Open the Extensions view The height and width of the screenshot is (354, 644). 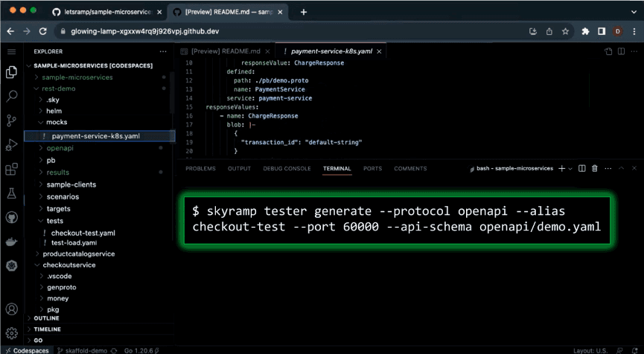11,170
